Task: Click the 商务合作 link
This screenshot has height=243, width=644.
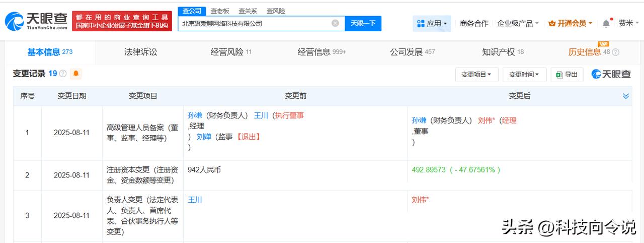Action: 474,23
